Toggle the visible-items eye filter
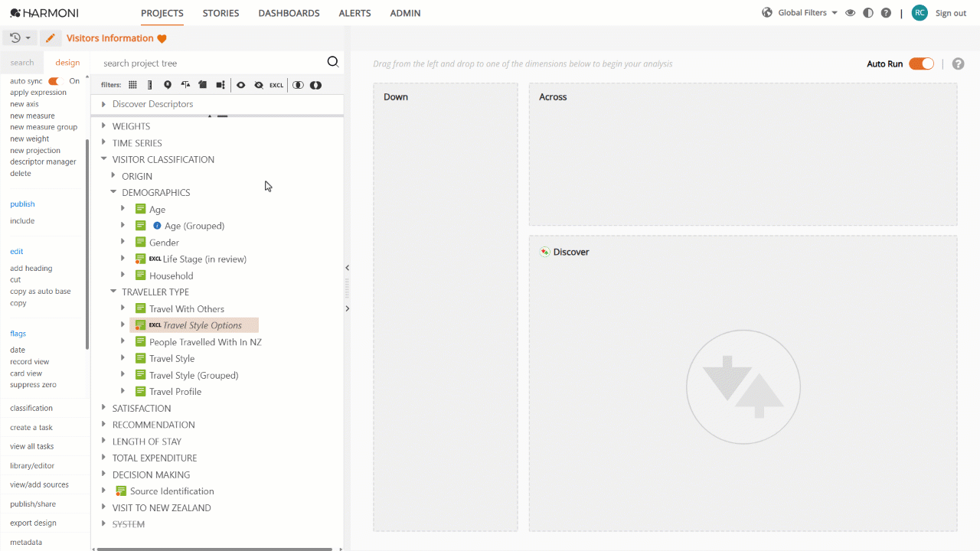 pos(240,85)
